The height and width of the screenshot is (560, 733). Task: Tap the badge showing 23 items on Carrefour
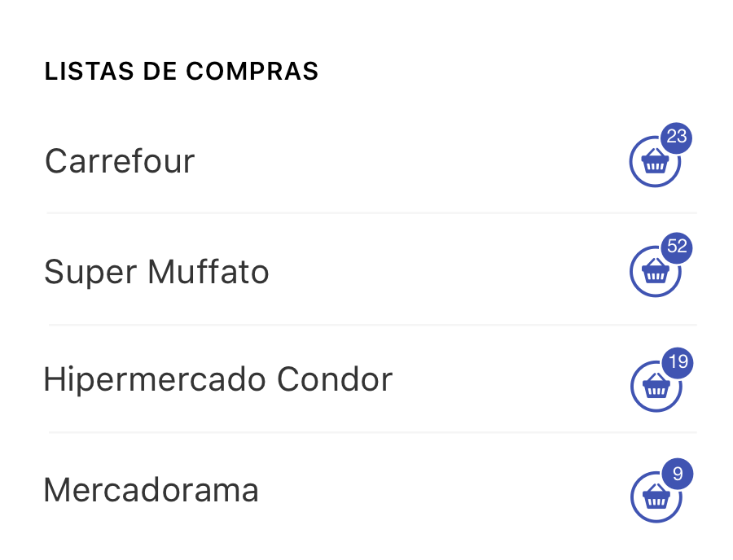pyautogui.click(x=675, y=137)
